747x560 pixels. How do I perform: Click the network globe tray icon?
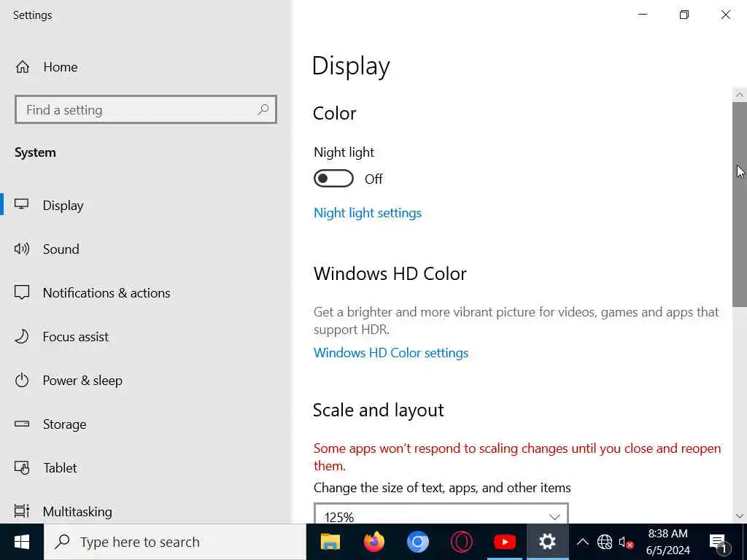(605, 542)
